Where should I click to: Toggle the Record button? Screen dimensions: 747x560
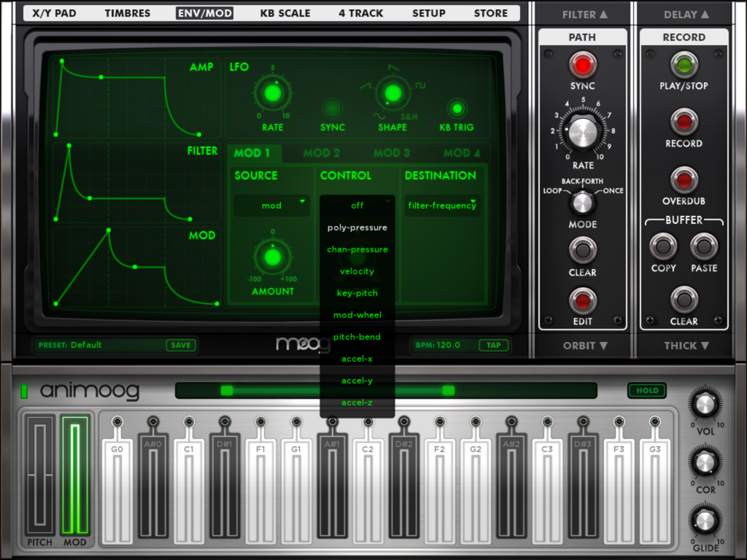click(684, 122)
